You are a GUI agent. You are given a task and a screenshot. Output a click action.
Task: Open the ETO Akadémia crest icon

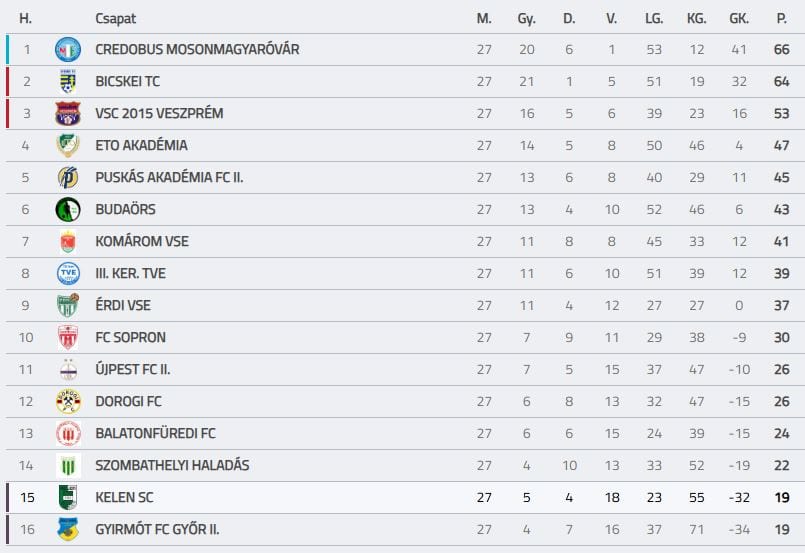[68, 145]
